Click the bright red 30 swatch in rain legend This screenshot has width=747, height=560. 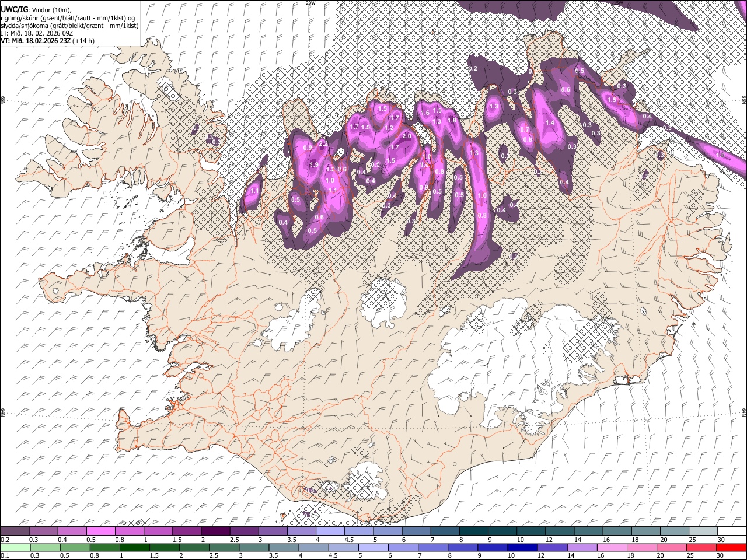(x=731, y=547)
